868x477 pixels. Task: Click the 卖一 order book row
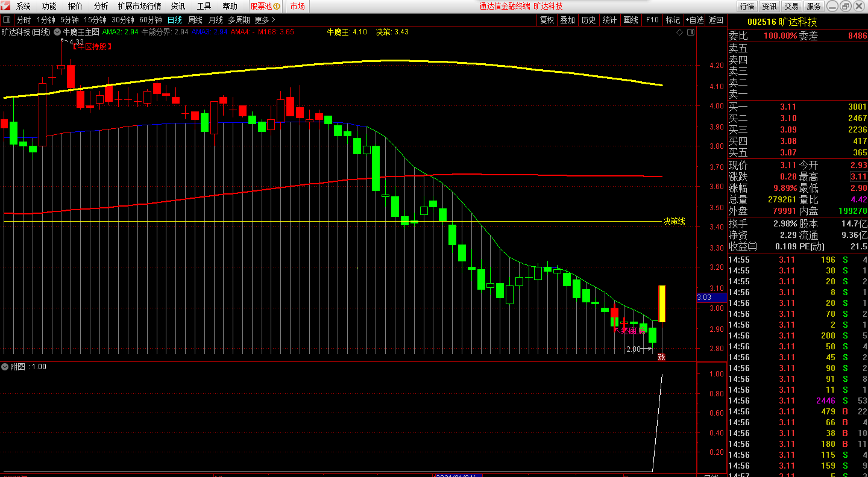click(x=797, y=95)
